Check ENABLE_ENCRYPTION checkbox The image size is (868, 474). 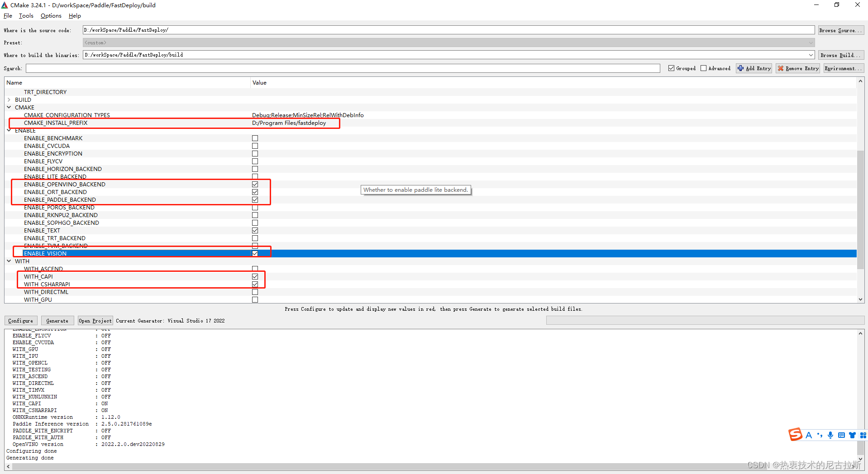click(x=255, y=154)
